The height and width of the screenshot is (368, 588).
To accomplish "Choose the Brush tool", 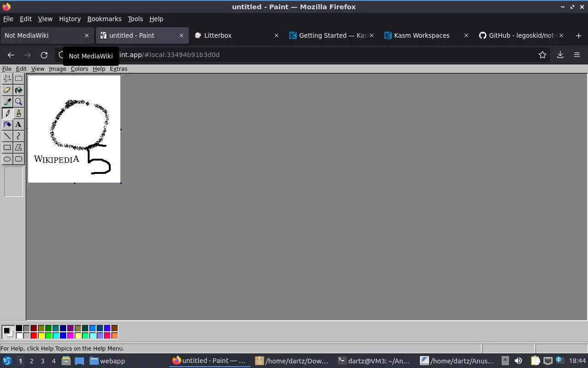I will [18, 113].
